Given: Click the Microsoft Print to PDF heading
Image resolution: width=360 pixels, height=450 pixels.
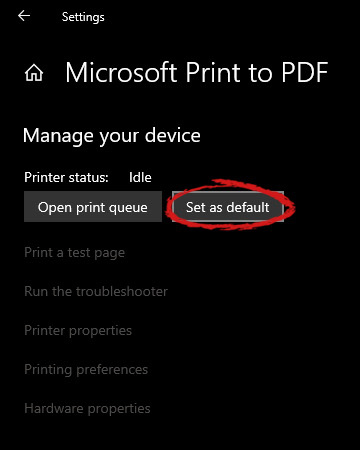Looking at the screenshot, I should coord(197,72).
